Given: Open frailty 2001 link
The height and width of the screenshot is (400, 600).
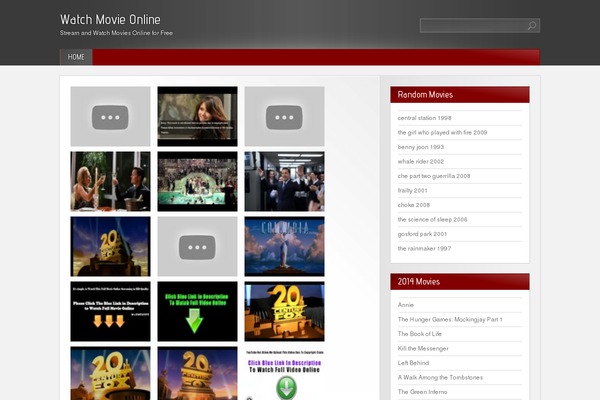Looking at the screenshot, I should pyautogui.click(x=412, y=191).
